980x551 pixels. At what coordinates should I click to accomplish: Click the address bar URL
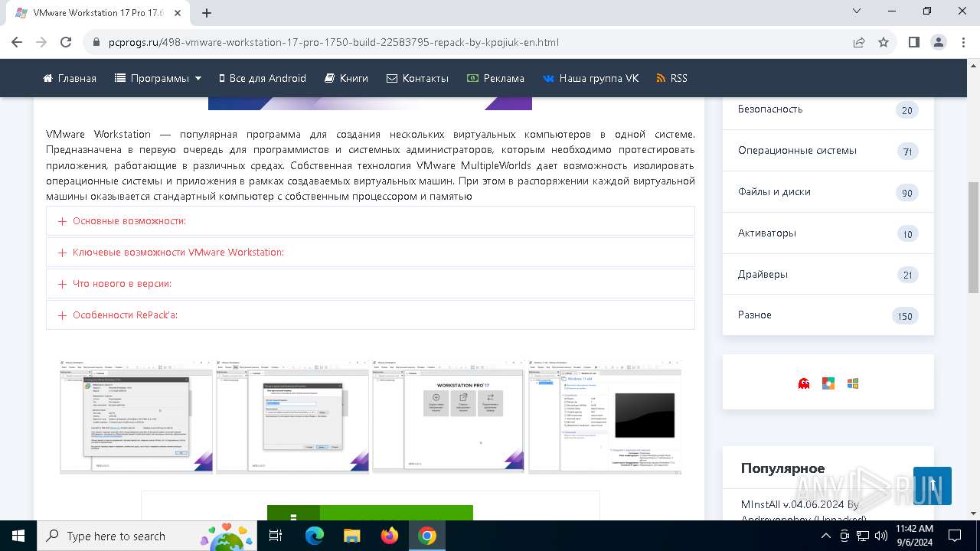(x=333, y=42)
